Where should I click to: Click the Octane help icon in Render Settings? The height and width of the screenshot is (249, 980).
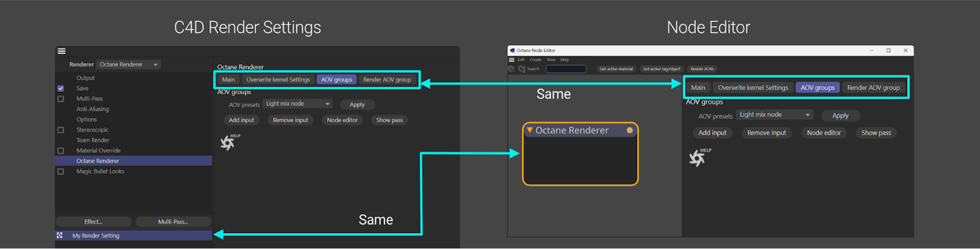(228, 143)
